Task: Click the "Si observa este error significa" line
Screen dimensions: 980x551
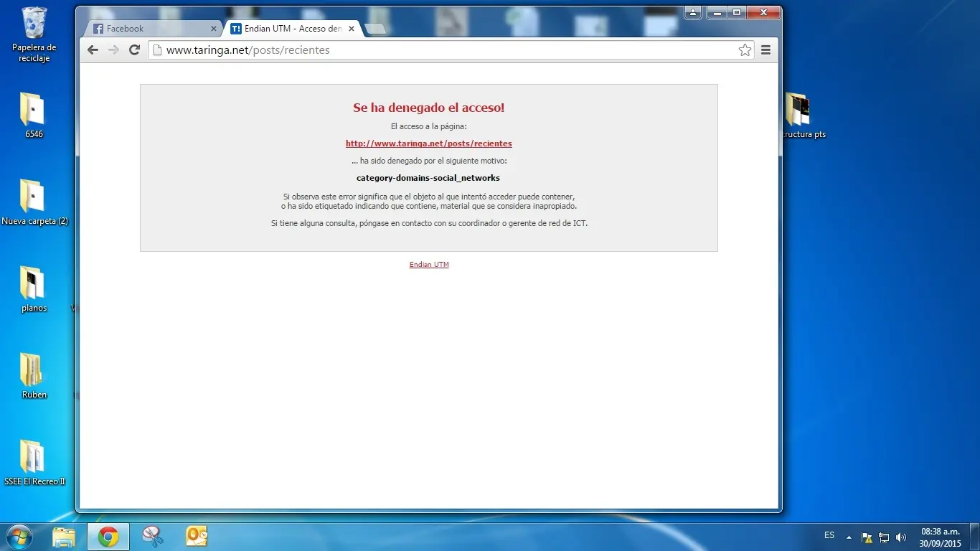Action: (x=429, y=197)
